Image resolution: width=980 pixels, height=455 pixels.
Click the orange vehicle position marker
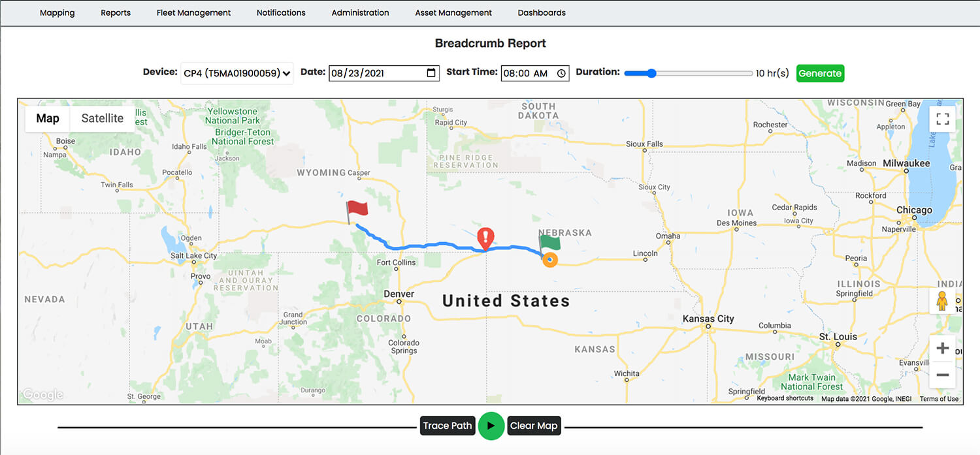[549, 259]
